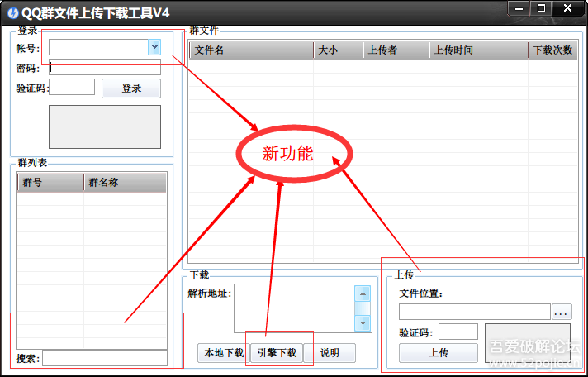This screenshot has height=377, width=588.
Task: Click the 本地下载 local download button
Action: tap(224, 353)
